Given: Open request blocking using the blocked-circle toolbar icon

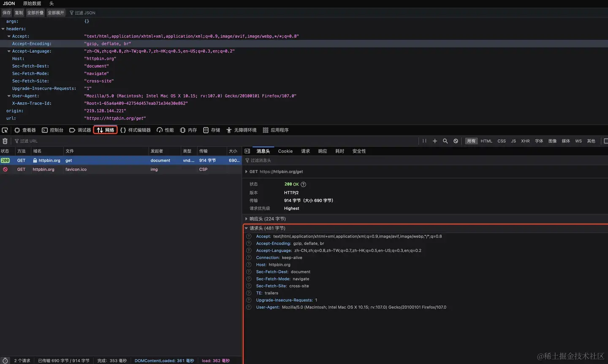Looking at the screenshot, I should pyautogui.click(x=456, y=141).
